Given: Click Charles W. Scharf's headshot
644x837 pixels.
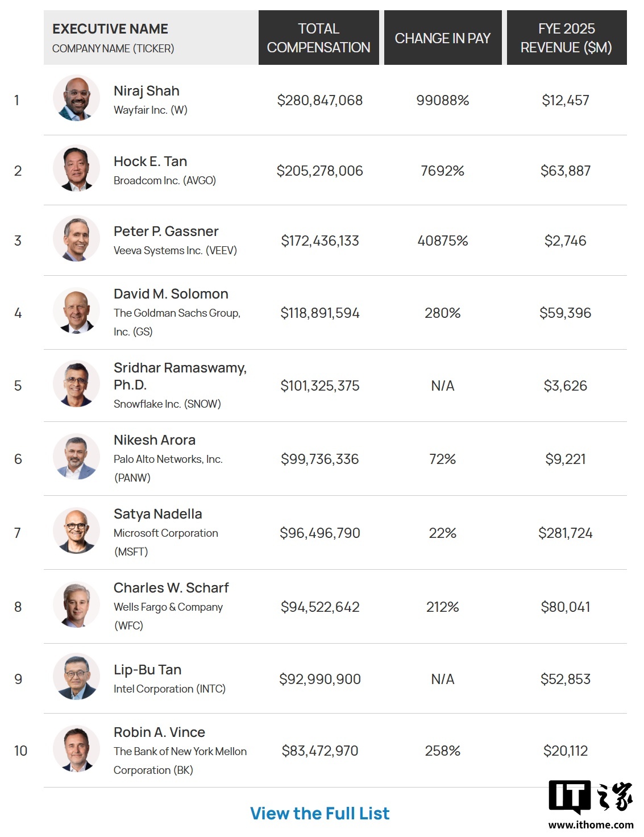Looking at the screenshot, I should click(x=76, y=604).
